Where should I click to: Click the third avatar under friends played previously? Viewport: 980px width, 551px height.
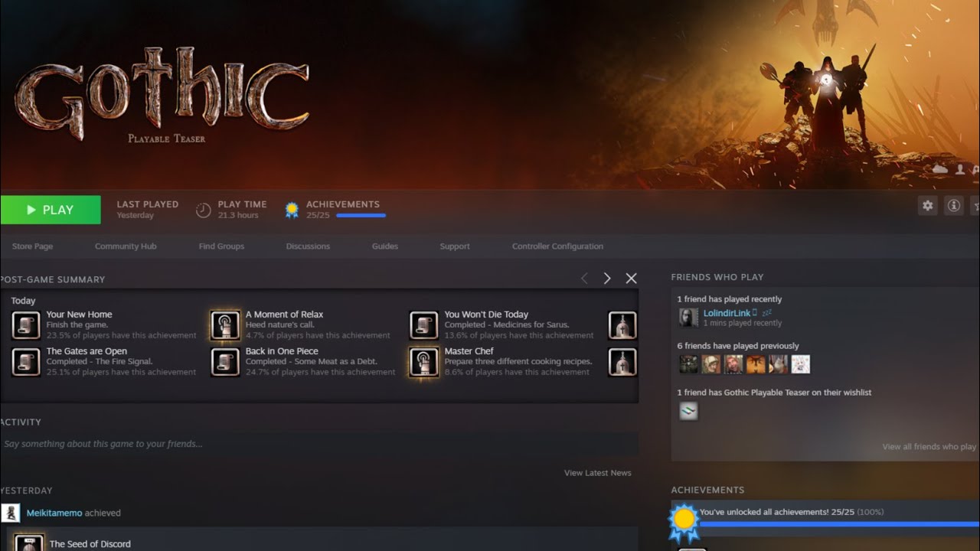click(x=733, y=364)
